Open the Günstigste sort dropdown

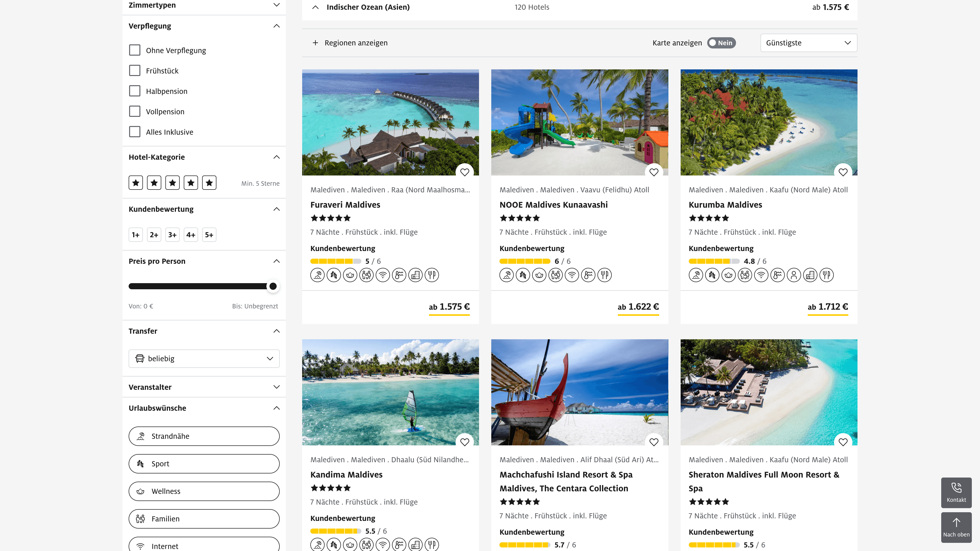point(808,43)
